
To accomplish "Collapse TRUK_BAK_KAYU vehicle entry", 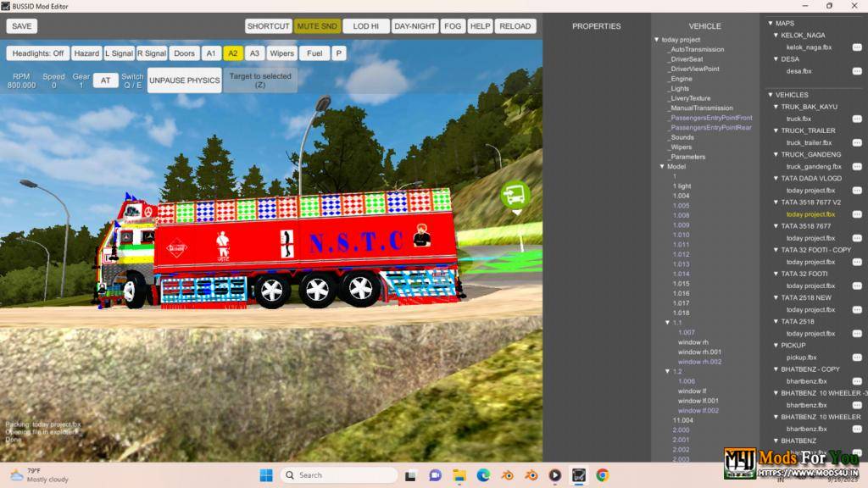I will click(776, 107).
